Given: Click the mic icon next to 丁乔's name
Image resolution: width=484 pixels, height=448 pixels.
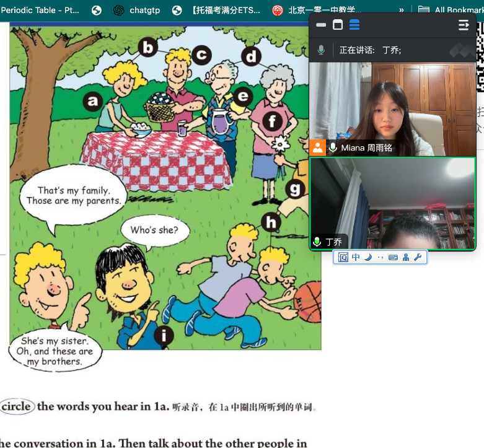Looking at the screenshot, I should point(318,242).
